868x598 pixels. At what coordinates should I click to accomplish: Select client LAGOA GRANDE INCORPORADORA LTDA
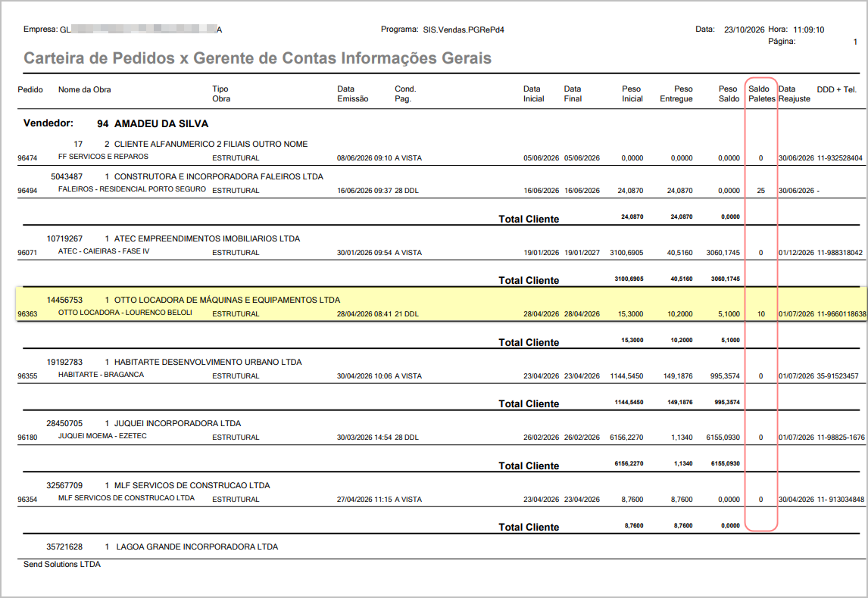pos(197,547)
